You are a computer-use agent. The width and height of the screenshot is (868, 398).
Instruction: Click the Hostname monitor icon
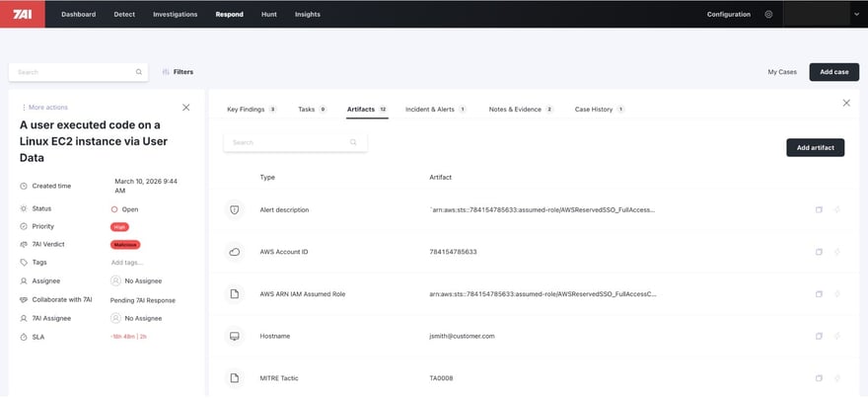coord(235,336)
